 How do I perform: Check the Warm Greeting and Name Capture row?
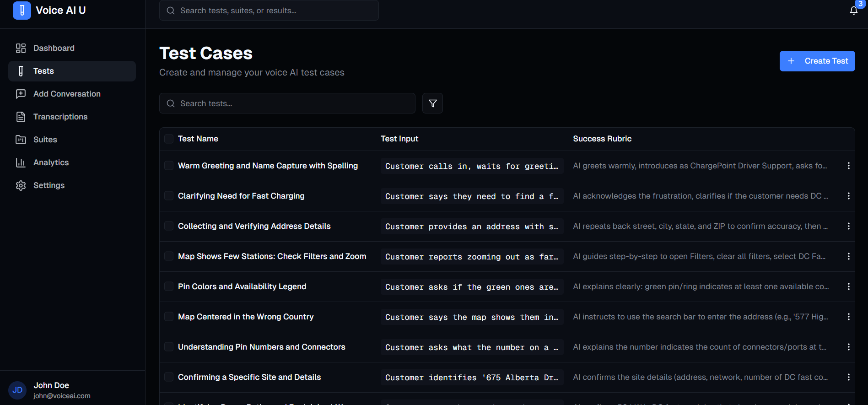(x=169, y=165)
